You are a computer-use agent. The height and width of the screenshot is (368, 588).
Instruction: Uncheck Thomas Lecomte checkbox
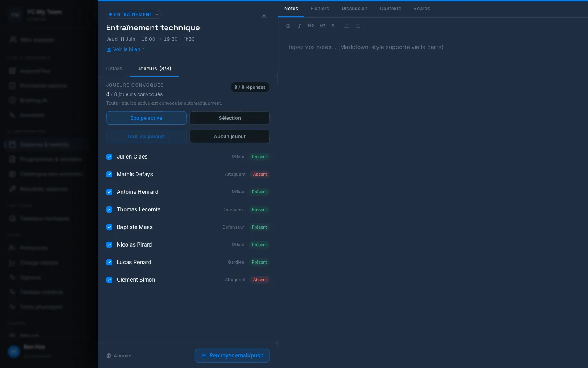click(109, 210)
